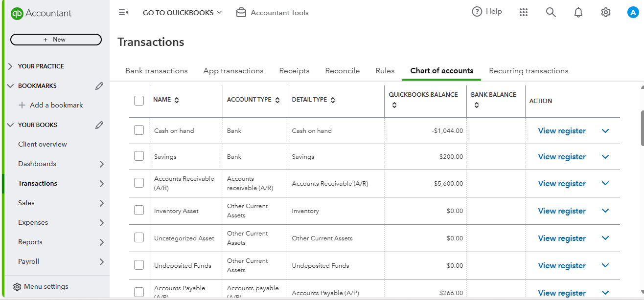Click the vertical scrollbar thumb
This screenshot has width=644, height=300.
[642, 128]
